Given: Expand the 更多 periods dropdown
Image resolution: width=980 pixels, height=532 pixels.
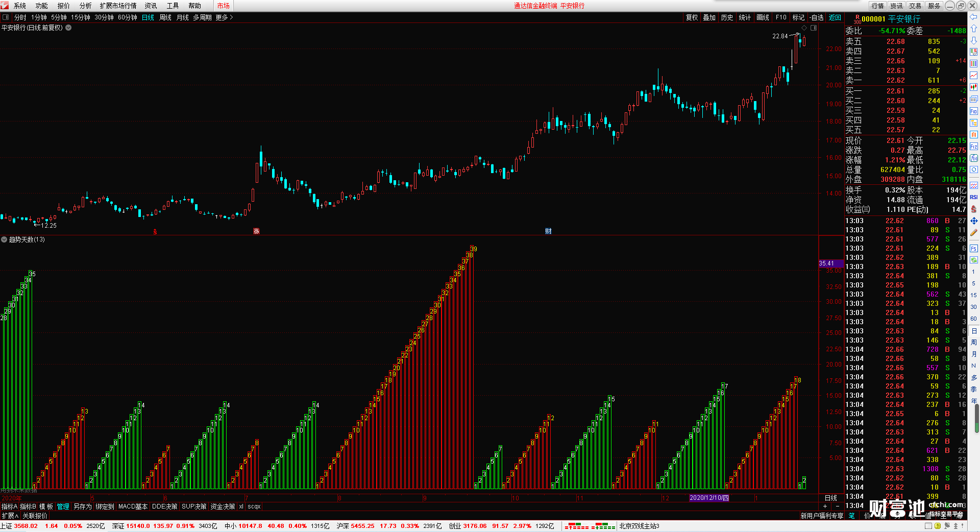Looking at the screenshot, I should coord(224,17).
